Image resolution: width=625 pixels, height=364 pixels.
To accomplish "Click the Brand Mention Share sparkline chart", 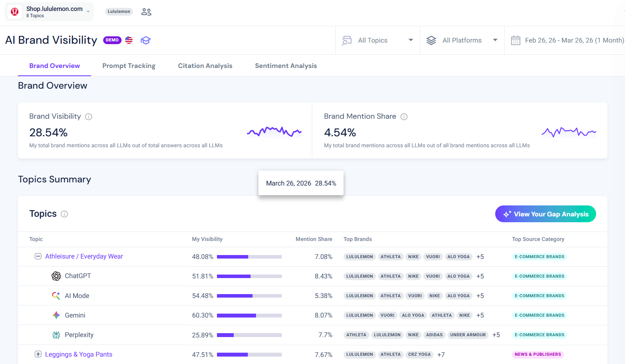I will [569, 132].
